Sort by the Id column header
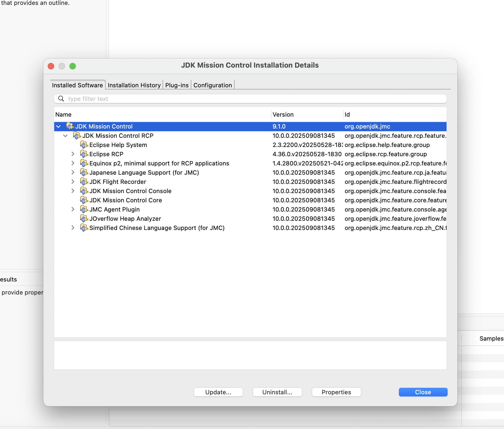This screenshot has height=429, width=504. [395, 114]
